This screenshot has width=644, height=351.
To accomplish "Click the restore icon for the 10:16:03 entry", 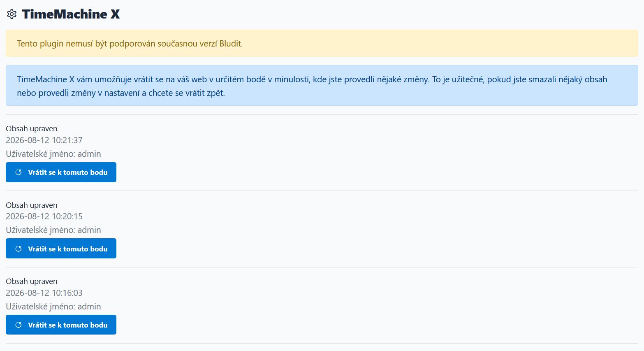I will point(19,325).
